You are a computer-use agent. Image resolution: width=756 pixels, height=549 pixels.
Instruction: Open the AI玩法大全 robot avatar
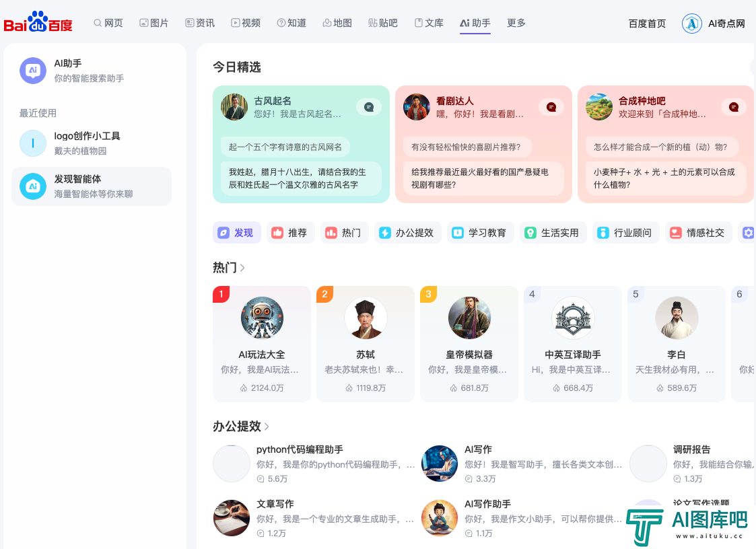(262, 318)
